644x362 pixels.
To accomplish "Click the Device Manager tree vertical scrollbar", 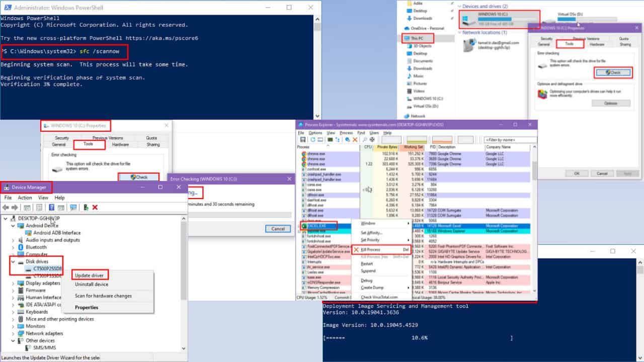I will click(184, 283).
